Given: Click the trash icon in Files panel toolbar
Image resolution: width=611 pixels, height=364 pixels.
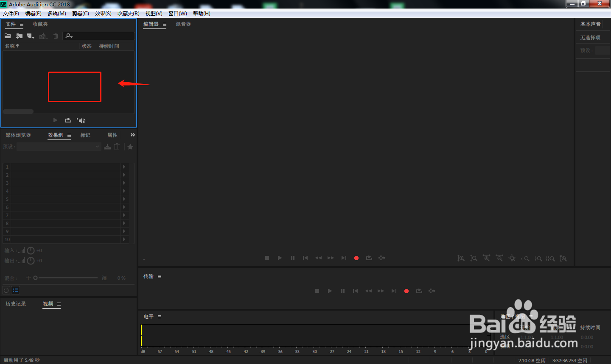Looking at the screenshot, I should click(56, 36).
